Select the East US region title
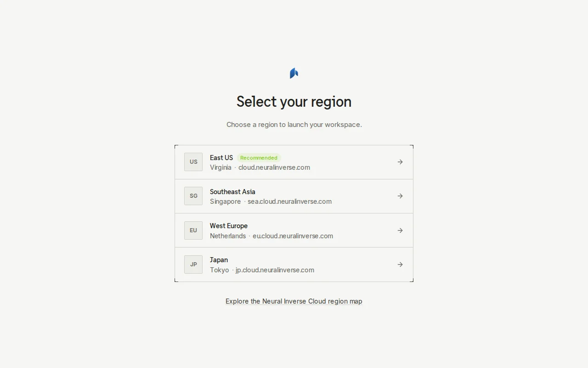 tap(221, 158)
